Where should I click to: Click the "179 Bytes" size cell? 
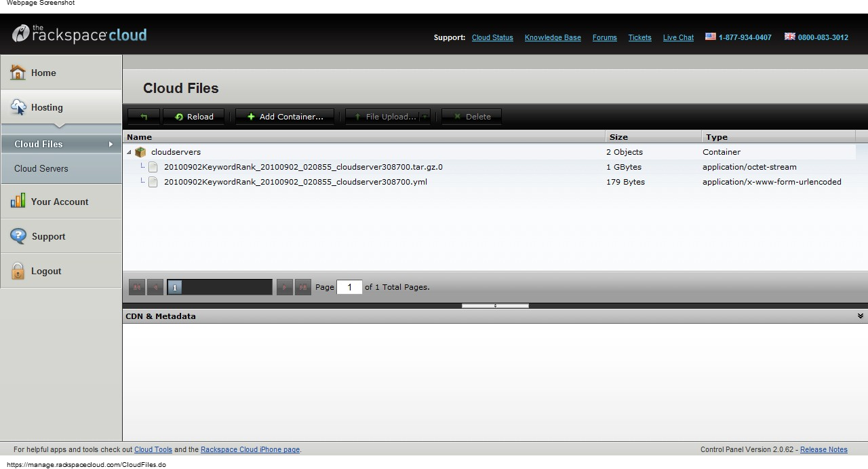click(625, 182)
